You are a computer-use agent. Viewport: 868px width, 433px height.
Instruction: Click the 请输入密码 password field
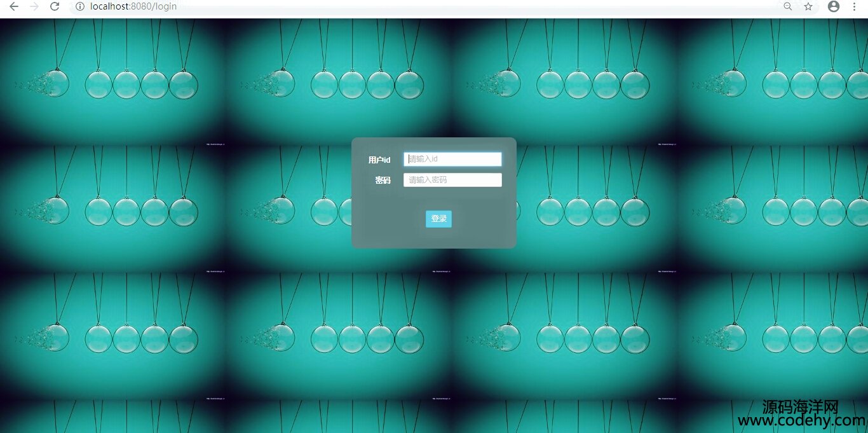(452, 180)
